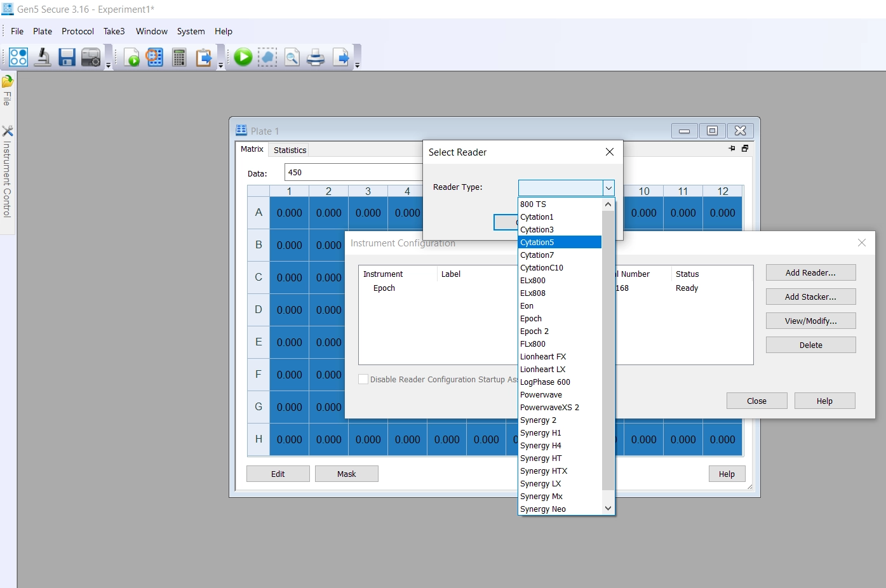This screenshot has height=588, width=886.
Task: Click the Mask button in Plate 1
Action: coord(347,474)
